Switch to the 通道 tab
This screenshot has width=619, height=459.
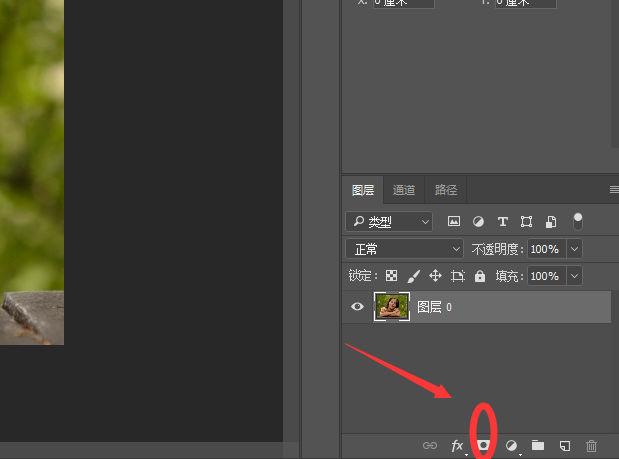point(404,190)
